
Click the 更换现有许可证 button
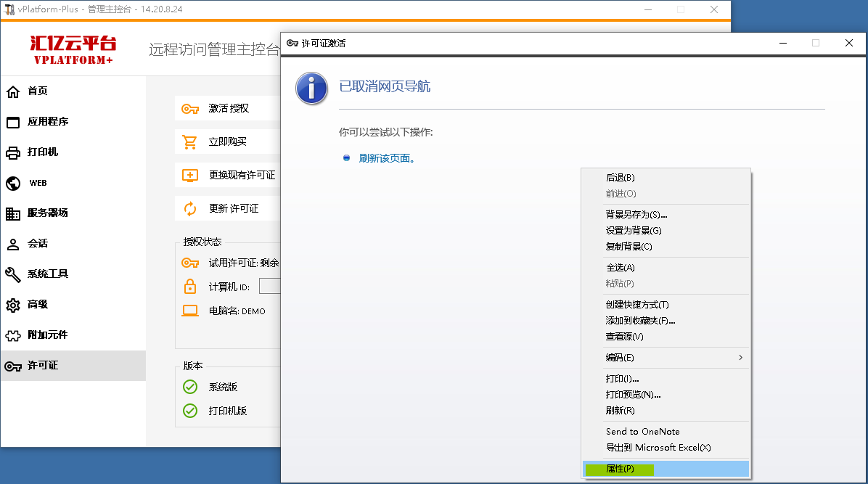tap(242, 175)
